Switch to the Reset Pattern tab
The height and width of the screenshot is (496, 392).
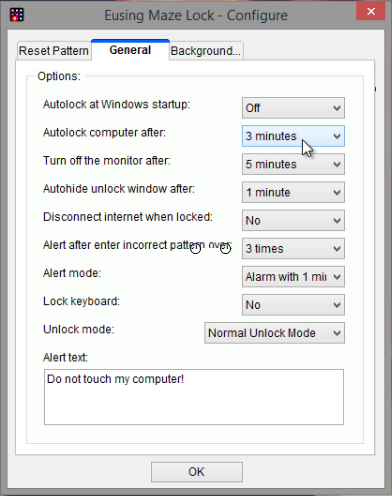pyautogui.click(x=54, y=51)
